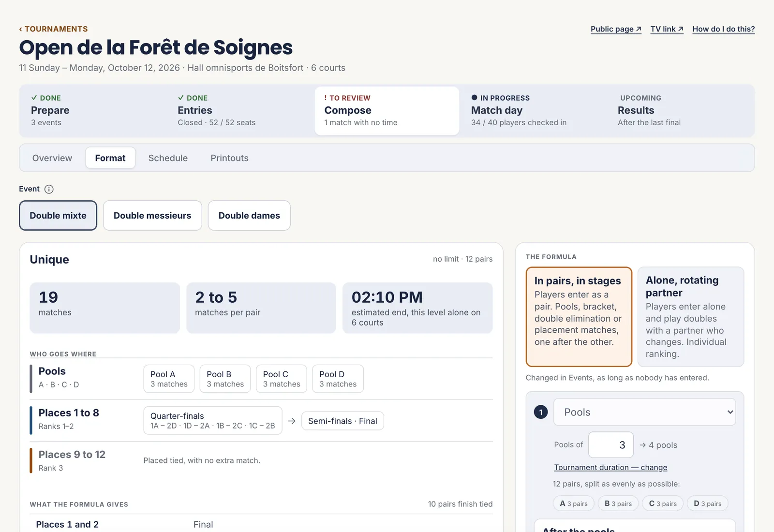Open the TV link

click(667, 29)
